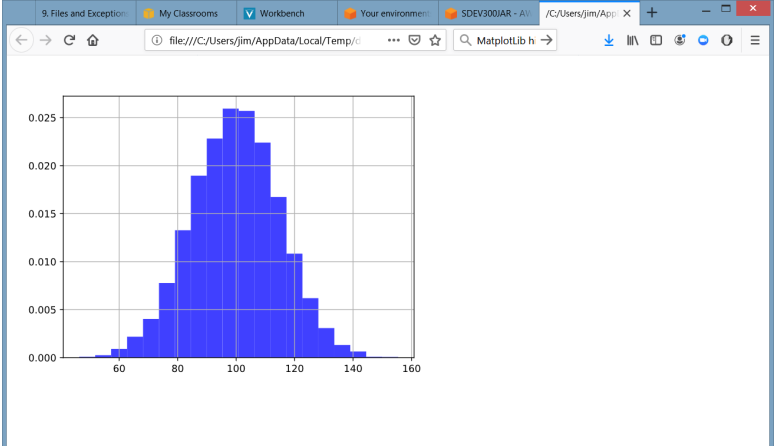
Task: Open the Firefox account icon
Action: click(x=679, y=40)
